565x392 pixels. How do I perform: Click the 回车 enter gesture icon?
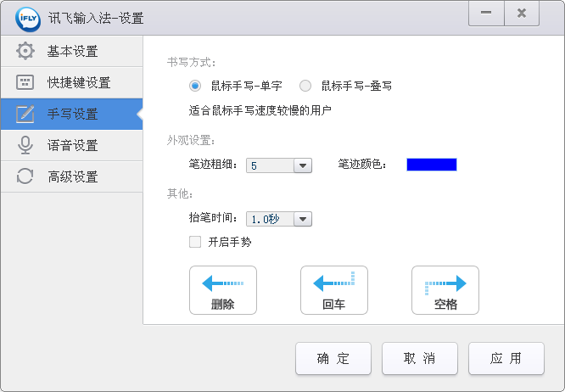(334, 283)
